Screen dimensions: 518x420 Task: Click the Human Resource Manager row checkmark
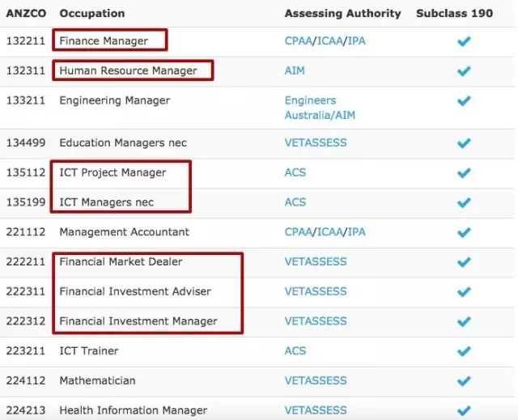tap(464, 71)
